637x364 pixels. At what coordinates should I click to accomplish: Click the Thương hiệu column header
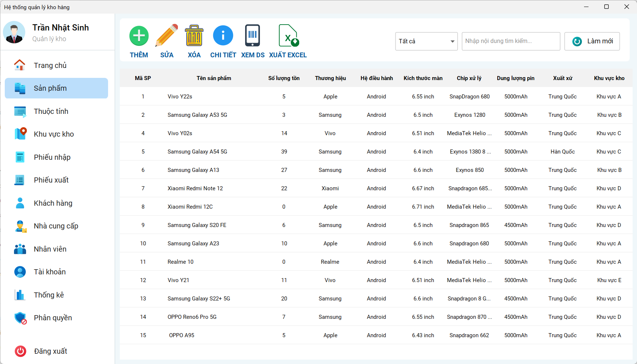coord(330,78)
